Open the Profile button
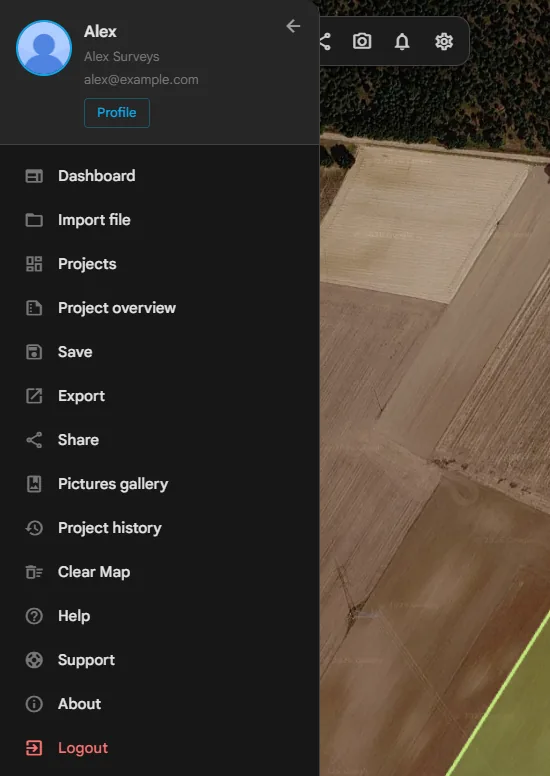550x776 pixels. coord(117,113)
